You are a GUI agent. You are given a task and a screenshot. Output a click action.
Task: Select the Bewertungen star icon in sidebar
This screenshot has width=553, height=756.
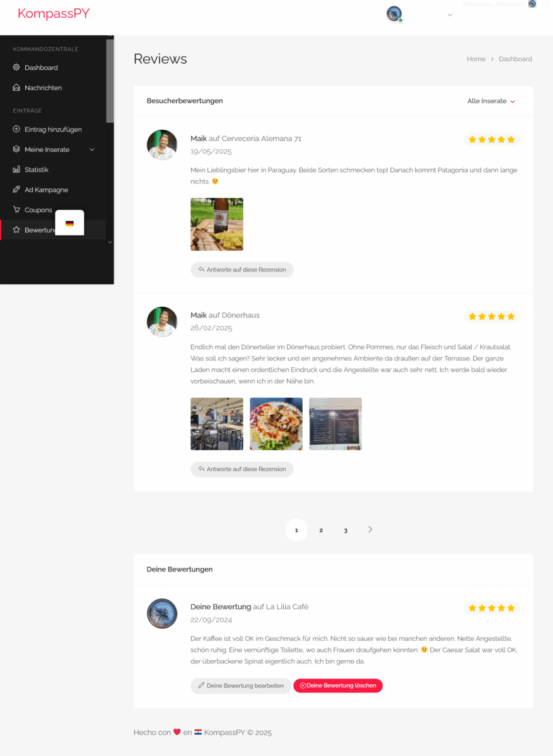pos(16,230)
